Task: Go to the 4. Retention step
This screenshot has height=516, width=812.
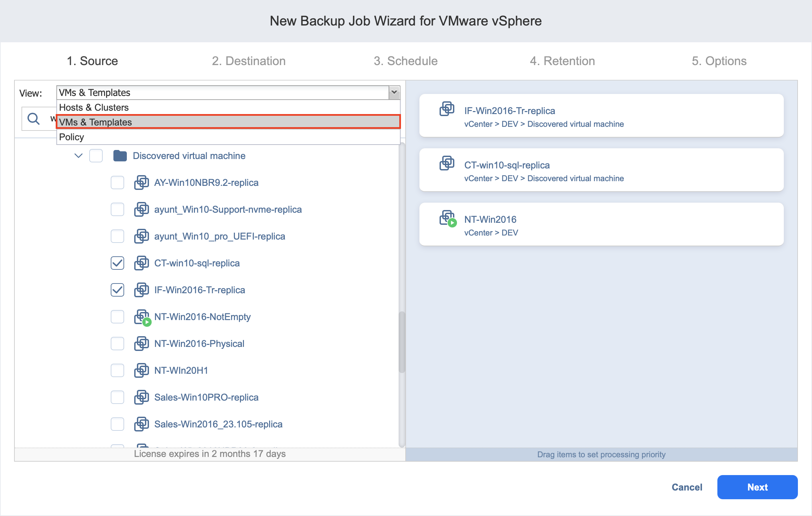Action: click(x=562, y=61)
